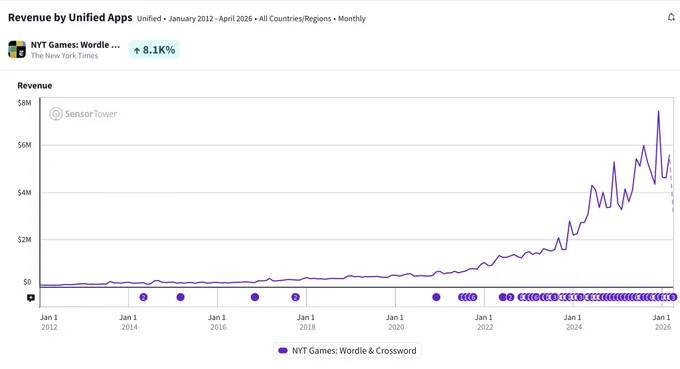Click the "$4M" y-axis label
The image size is (680, 369).
click(24, 193)
